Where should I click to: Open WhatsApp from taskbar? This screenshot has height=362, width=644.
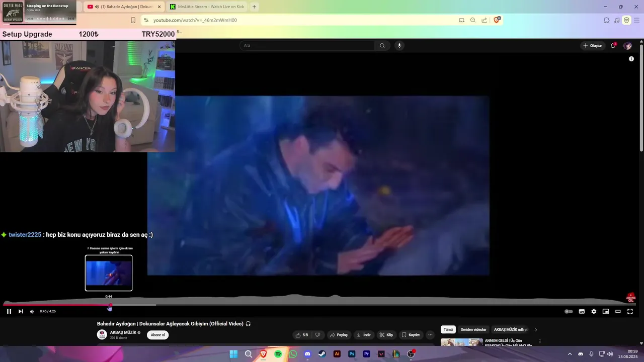click(x=293, y=354)
